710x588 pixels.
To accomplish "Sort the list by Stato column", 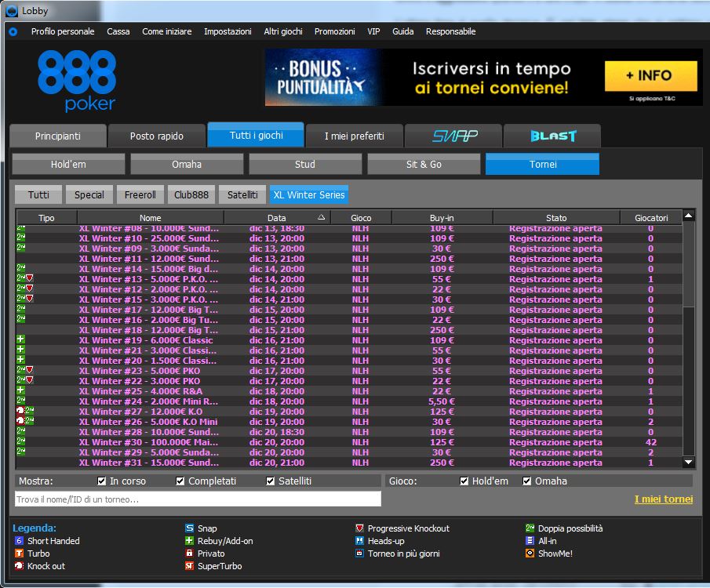I will click(556, 218).
